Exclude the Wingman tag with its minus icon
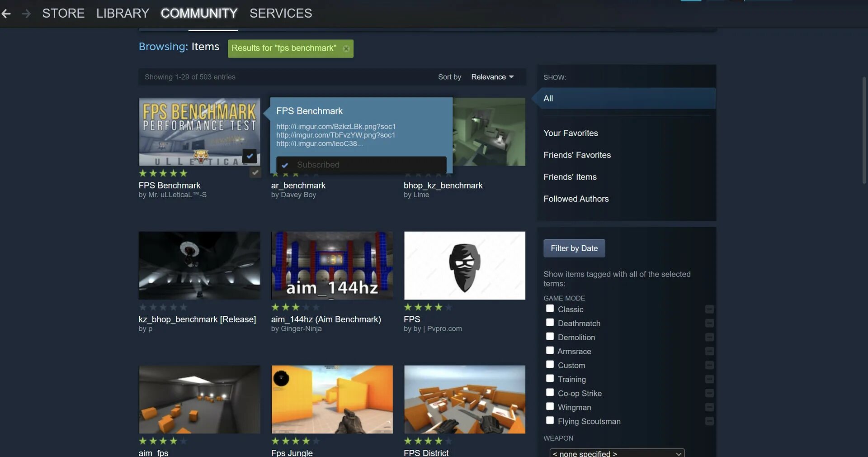The image size is (868, 457). pyautogui.click(x=709, y=407)
